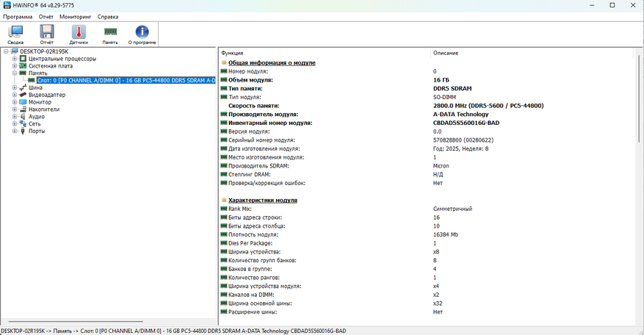Click the folder icon beside Характеристики модуля
644x335 pixels.
tap(224, 200)
